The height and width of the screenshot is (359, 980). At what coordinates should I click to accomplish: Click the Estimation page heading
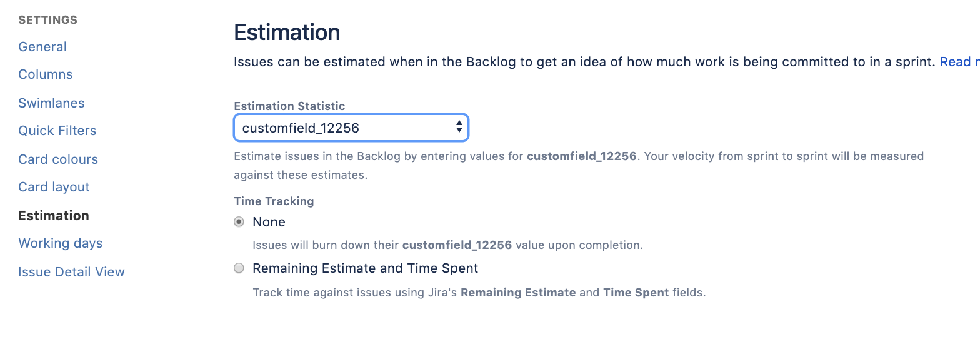[287, 33]
